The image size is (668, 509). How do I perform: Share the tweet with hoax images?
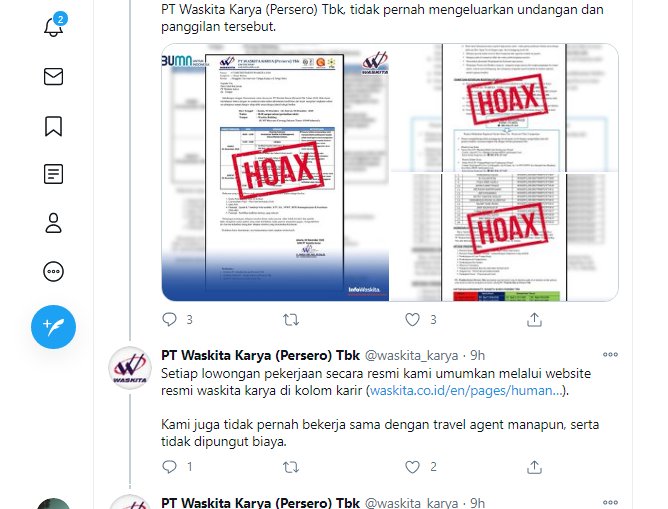point(534,319)
